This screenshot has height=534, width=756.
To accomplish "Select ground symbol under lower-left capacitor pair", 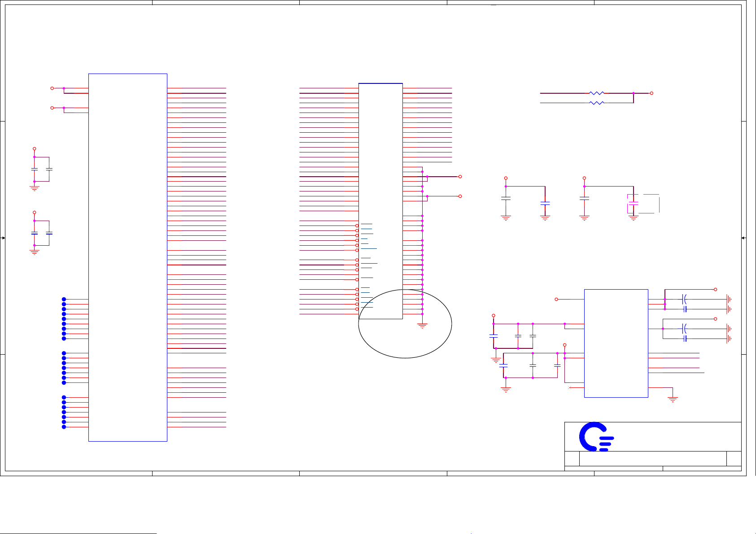I will click(x=35, y=252).
